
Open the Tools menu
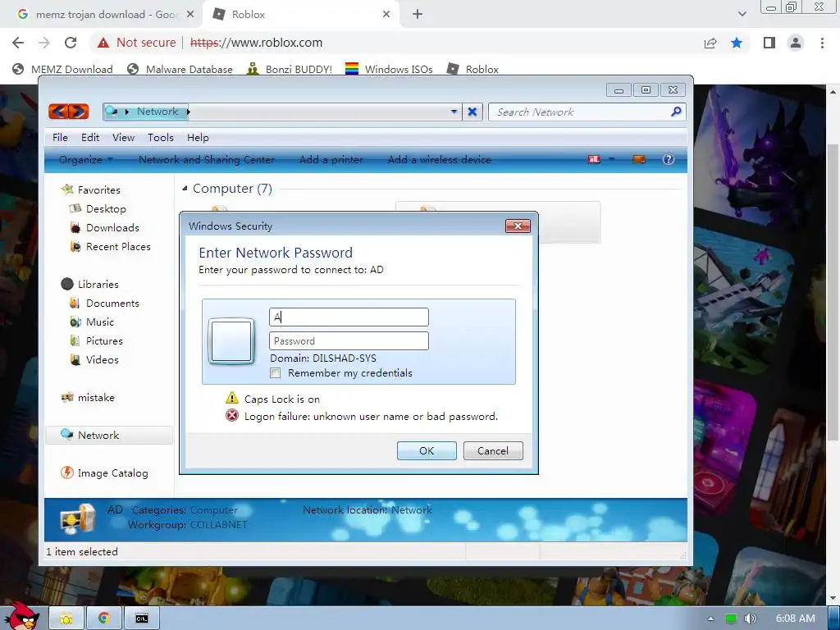click(161, 138)
